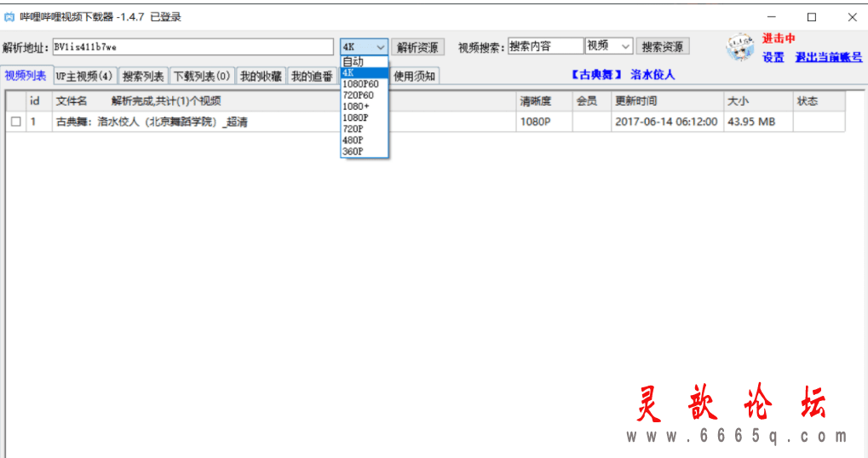Switch to the 视频列表 tab

coord(26,75)
